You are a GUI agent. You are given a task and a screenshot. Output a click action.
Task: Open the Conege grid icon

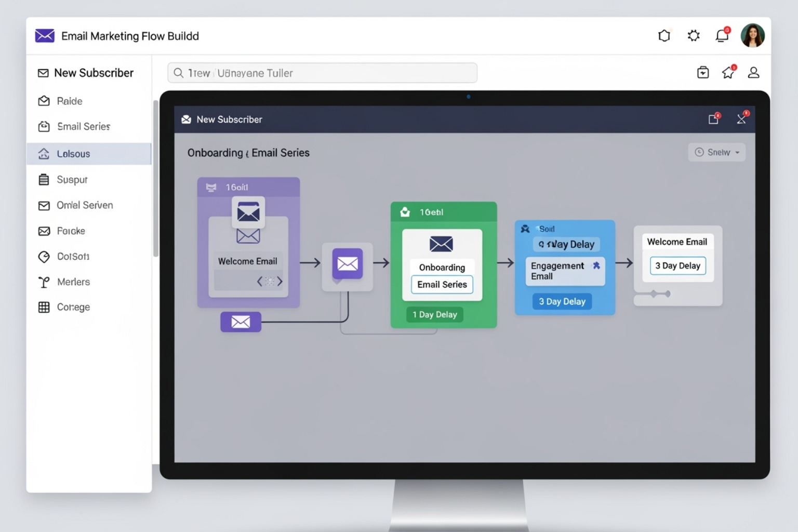(45, 307)
